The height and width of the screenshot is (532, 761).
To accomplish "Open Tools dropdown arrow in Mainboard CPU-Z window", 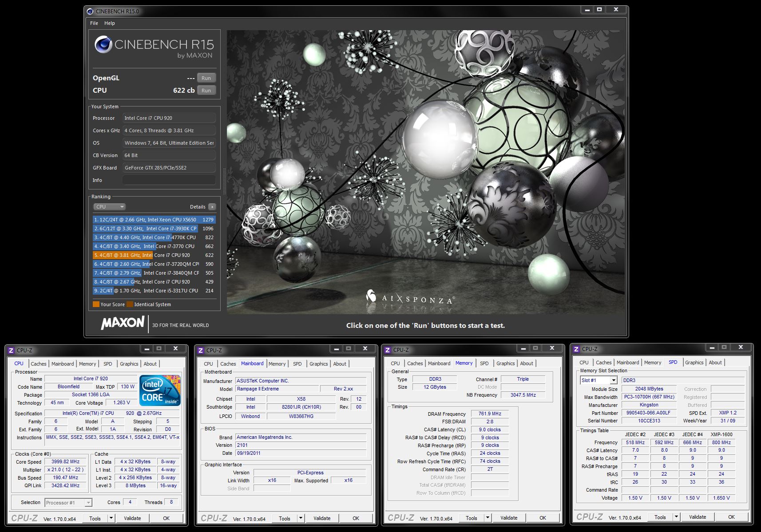I will click(301, 518).
